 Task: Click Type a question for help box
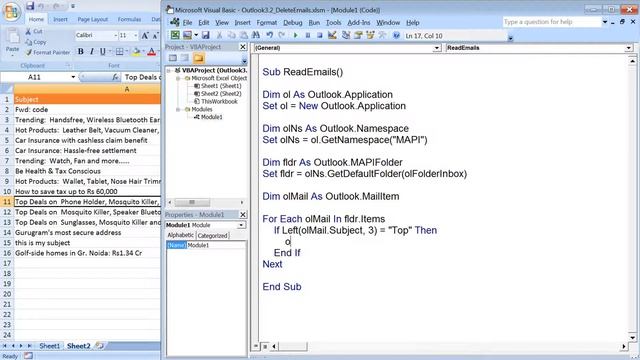coord(552,22)
